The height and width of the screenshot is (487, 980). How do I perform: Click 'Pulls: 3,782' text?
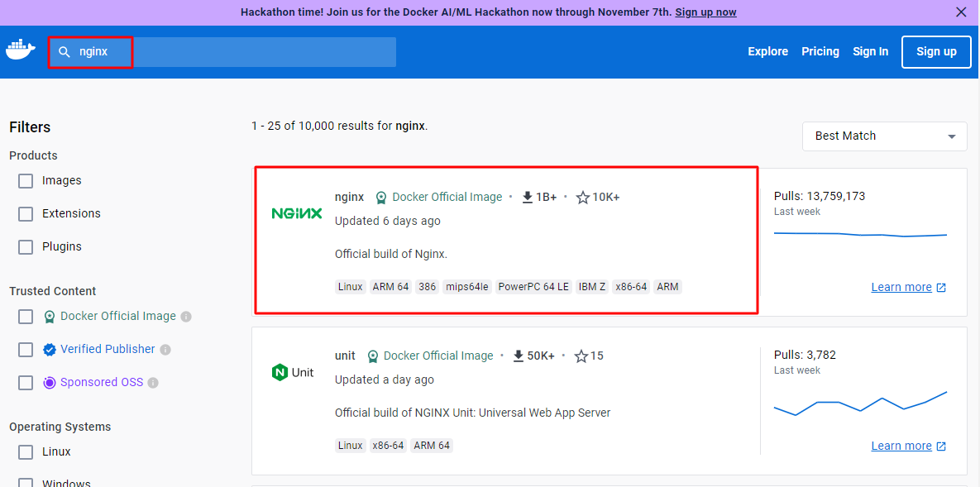805,355
